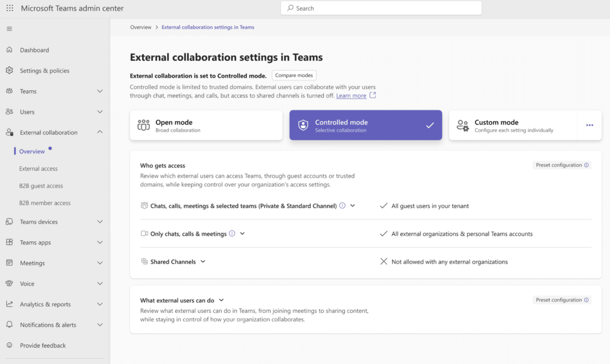Click the Compare modes button
The height and width of the screenshot is (364, 610).
294,76
